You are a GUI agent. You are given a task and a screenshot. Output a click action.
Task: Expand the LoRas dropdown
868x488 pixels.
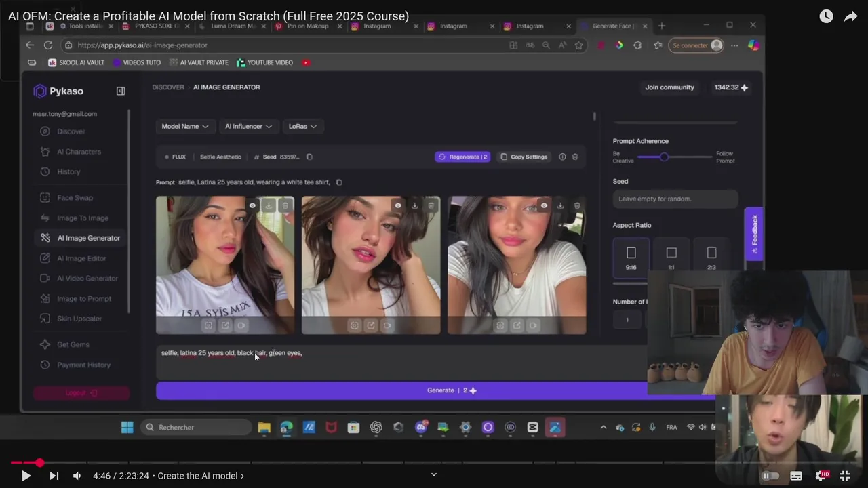pyautogui.click(x=302, y=126)
